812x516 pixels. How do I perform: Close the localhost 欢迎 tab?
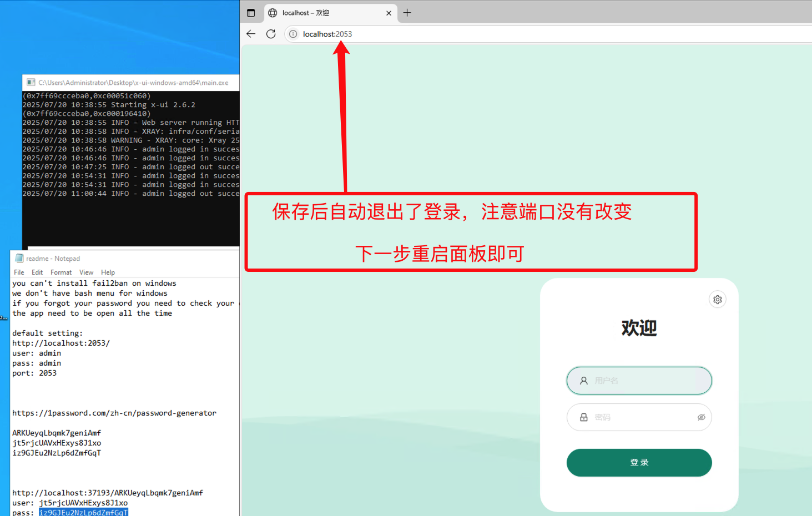point(389,13)
